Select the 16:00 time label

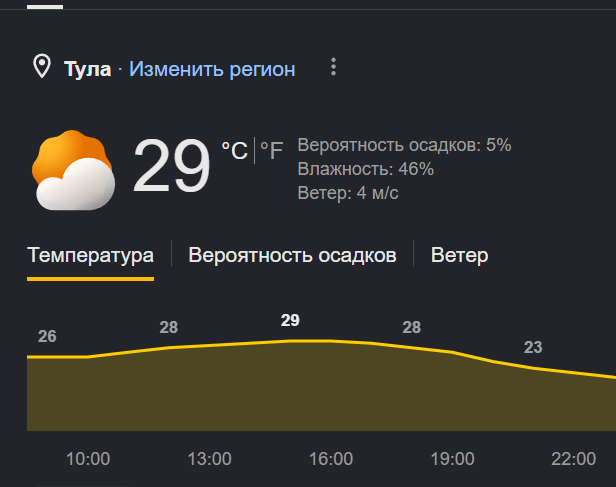click(331, 459)
